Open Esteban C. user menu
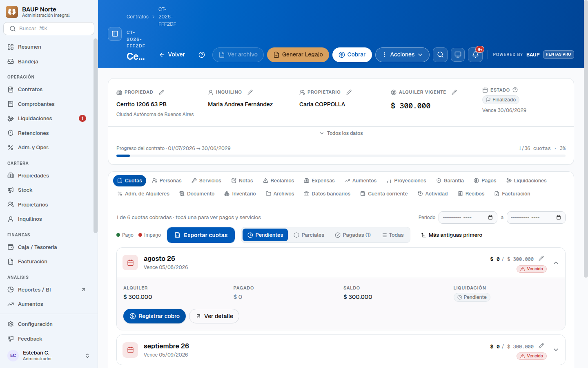This screenshot has height=368, width=588. pos(49,356)
